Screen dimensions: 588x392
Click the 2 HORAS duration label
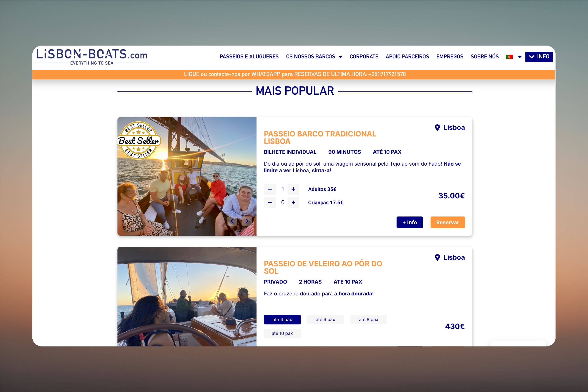point(310,282)
